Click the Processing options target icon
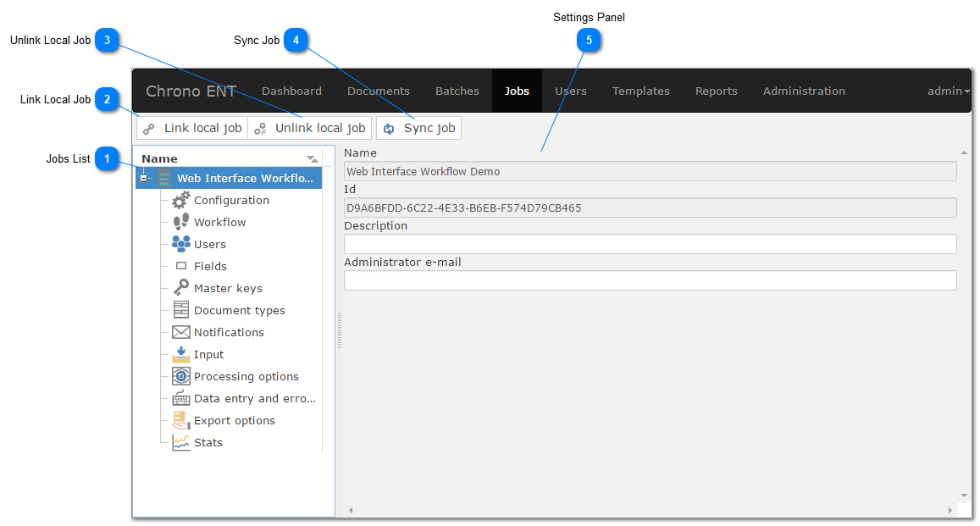 181,376
